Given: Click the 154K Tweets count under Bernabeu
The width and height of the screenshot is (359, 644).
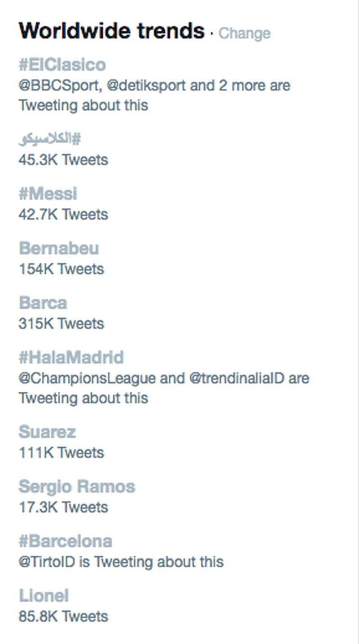Looking at the screenshot, I should click(x=61, y=269).
